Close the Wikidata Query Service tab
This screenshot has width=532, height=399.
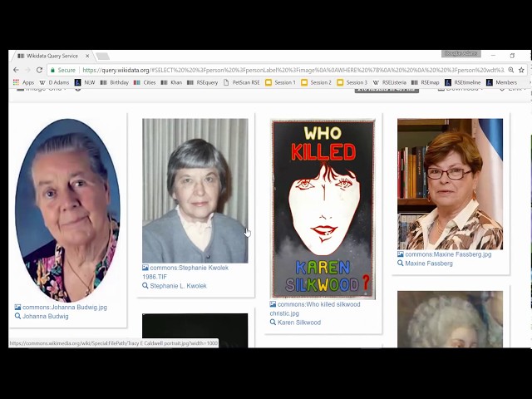(87, 56)
